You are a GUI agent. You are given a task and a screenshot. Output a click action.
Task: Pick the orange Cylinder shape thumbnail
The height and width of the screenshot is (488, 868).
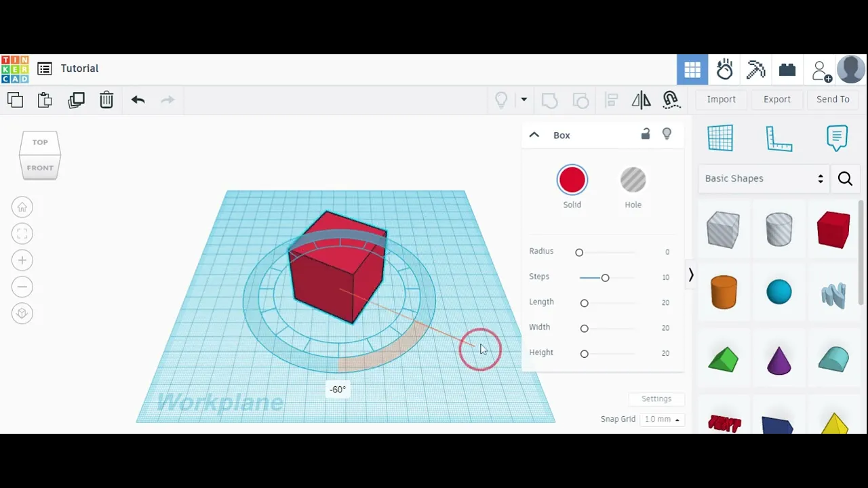coord(724,292)
